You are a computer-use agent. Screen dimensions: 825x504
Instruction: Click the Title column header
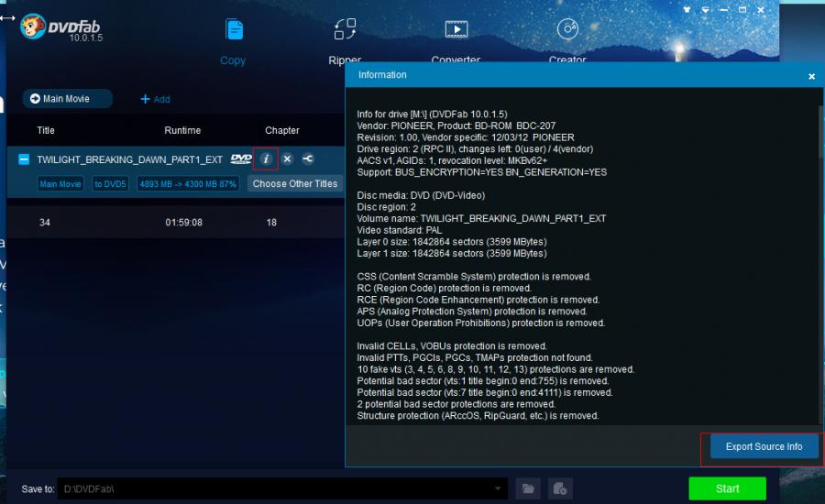[x=46, y=130]
